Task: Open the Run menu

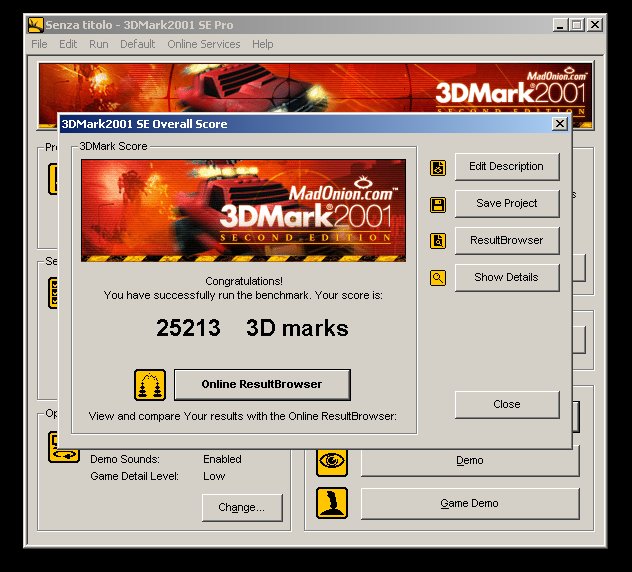Action: [98, 44]
